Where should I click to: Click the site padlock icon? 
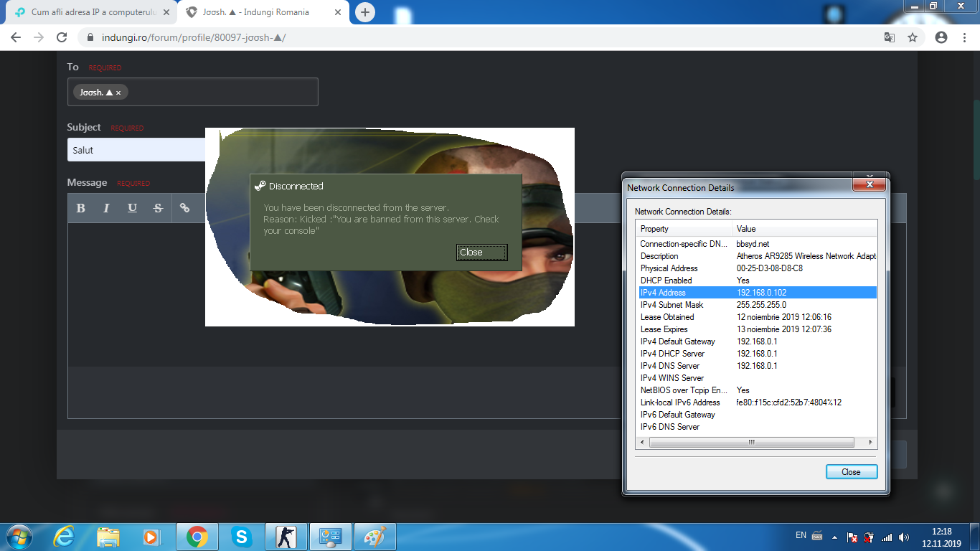tap(90, 37)
